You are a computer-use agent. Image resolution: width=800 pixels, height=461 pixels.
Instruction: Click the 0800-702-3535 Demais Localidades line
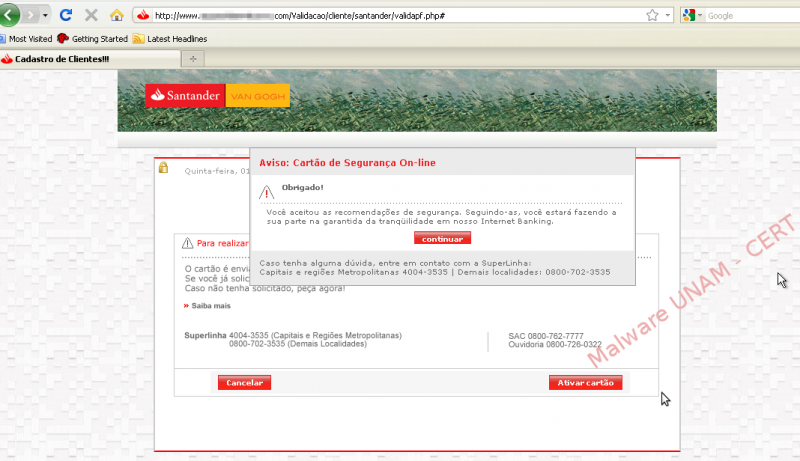pyautogui.click(x=298, y=344)
